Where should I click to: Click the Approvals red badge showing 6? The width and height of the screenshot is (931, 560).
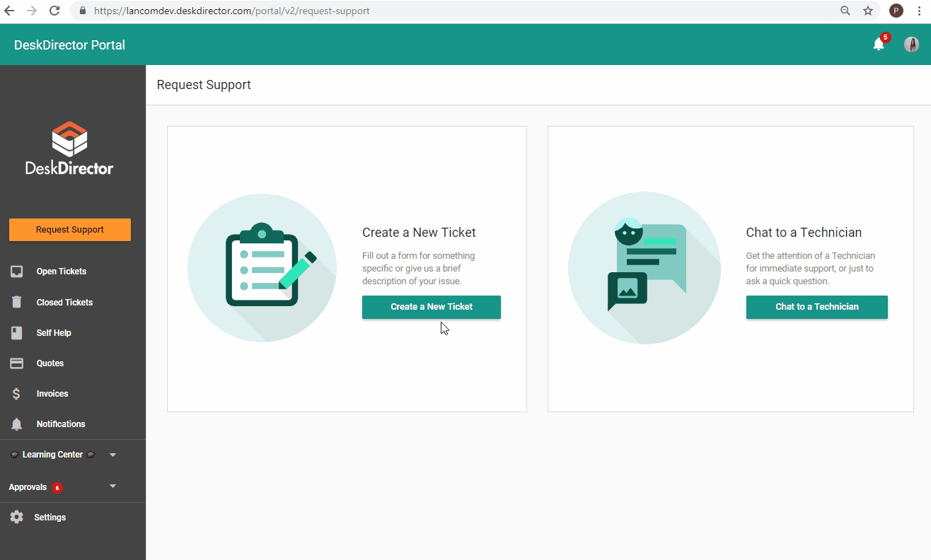click(x=57, y=487)
